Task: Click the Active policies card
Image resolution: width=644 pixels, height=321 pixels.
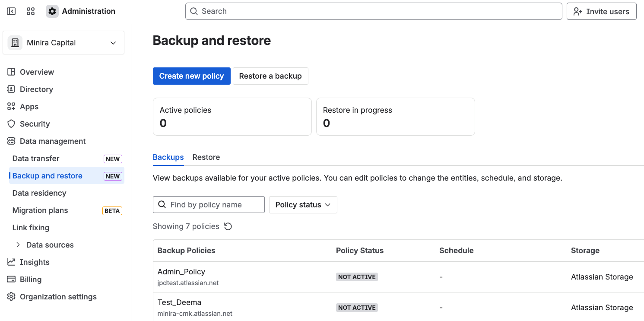Action: coord(232,117)
